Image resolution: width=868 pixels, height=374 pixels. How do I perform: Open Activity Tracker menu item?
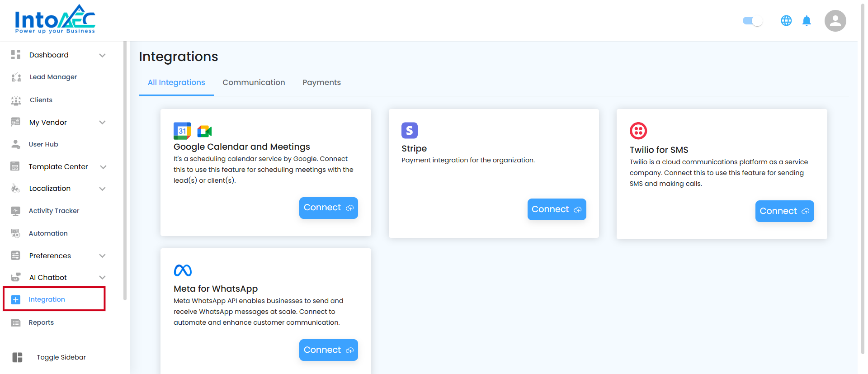(x=54, y=211)
